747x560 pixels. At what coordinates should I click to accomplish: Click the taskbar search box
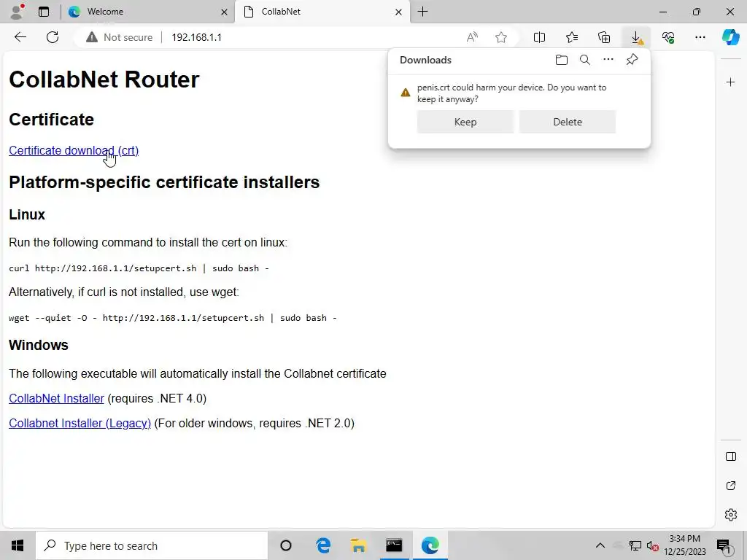[152, 545]
